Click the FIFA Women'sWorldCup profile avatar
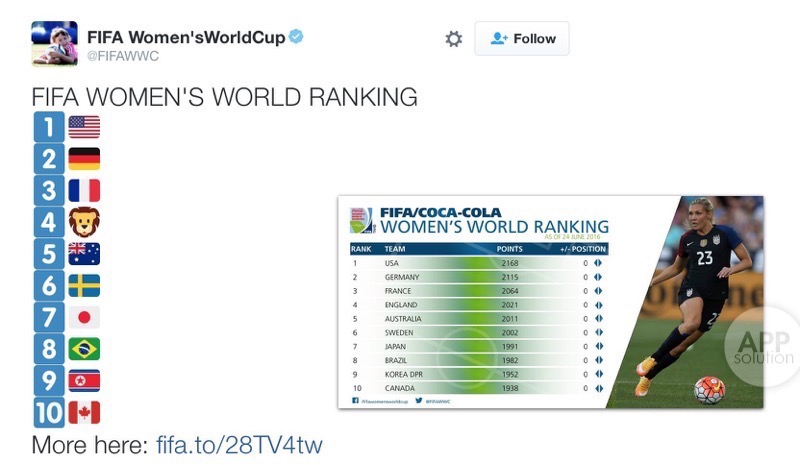 coord(55,44)
